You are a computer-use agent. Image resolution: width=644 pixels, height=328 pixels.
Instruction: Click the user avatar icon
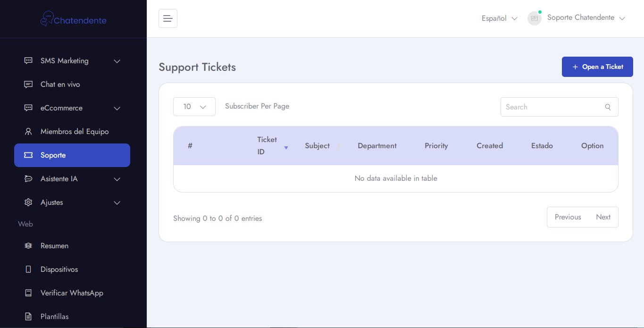pos(534,18)
